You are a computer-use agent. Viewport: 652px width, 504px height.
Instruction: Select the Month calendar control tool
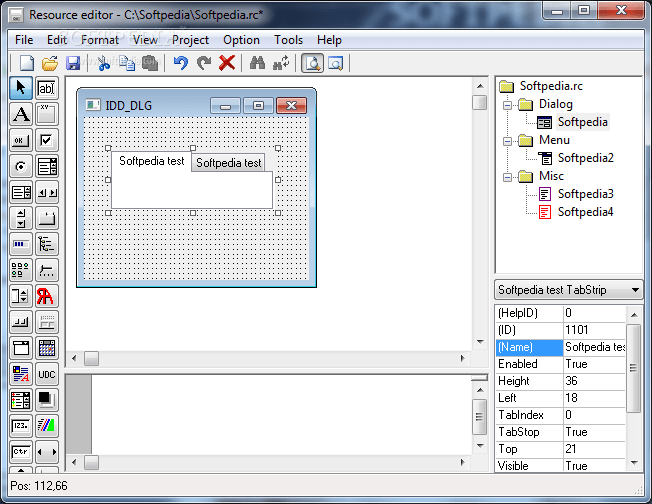point(47,348)
